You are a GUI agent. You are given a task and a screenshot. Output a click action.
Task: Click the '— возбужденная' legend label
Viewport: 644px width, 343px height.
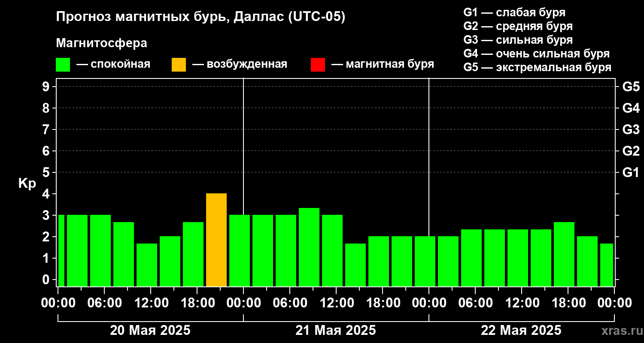(240, 64)
